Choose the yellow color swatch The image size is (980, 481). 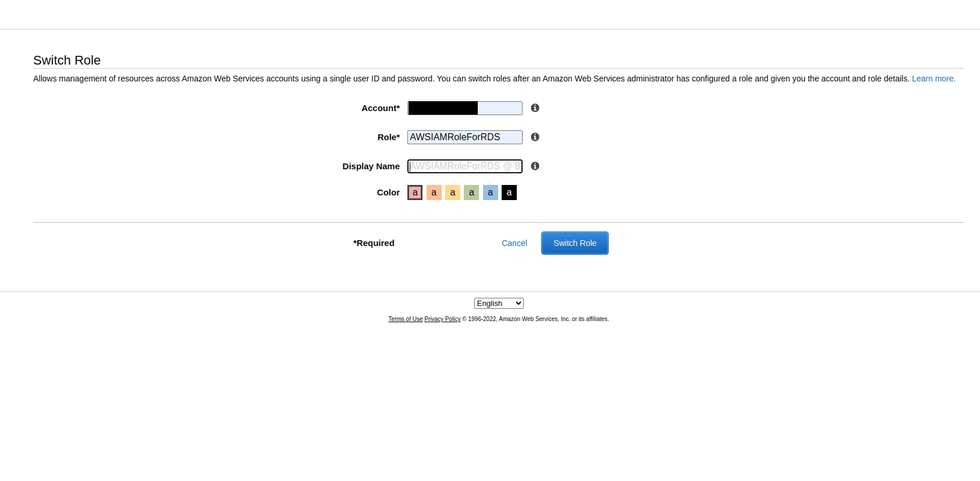click(x=453, y=193)
